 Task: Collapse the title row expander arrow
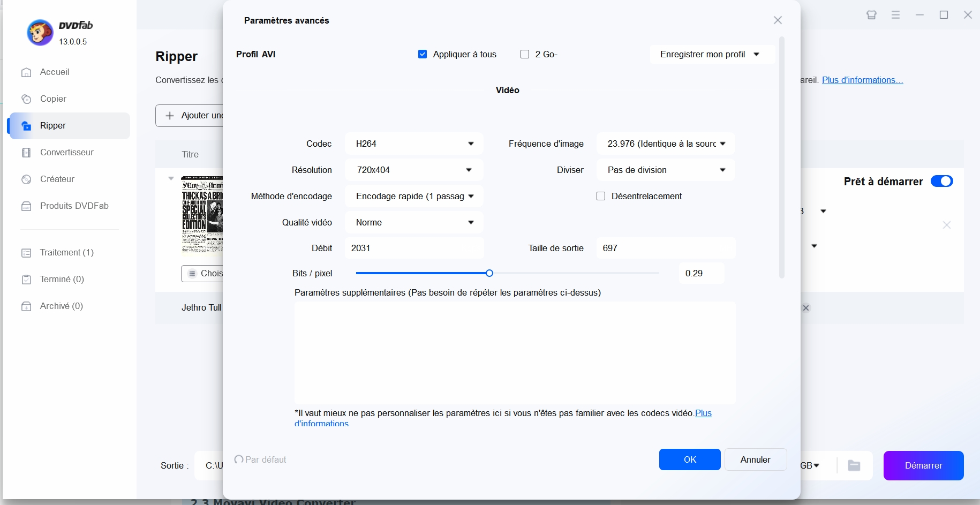(x=171, y=178)
